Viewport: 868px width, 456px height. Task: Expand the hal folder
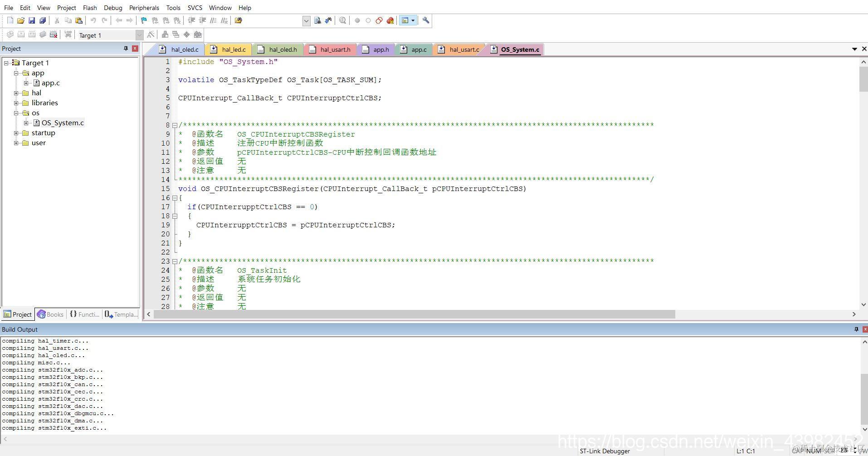click(16, 93)
